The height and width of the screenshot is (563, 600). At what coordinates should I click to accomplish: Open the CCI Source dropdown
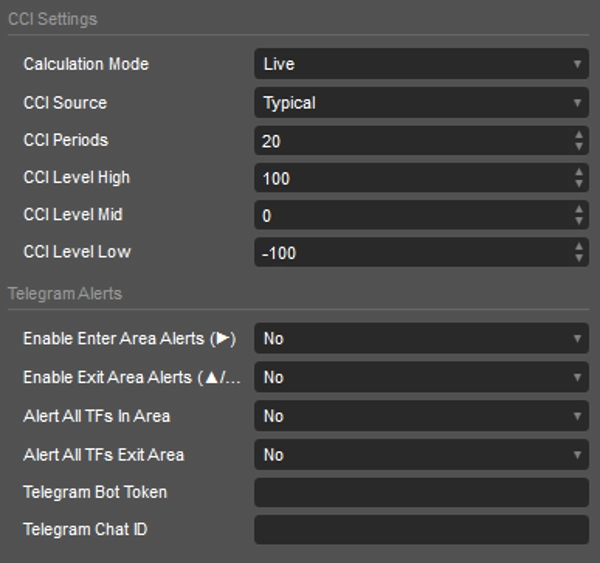tap(421, 103)
